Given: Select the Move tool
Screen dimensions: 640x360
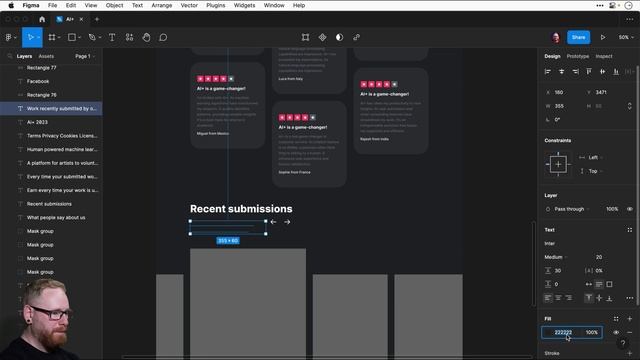Looking at the screenshot, I should click(30, 38).
